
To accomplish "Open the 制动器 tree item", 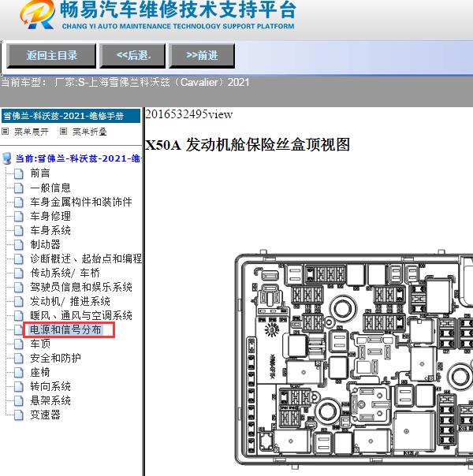I will pos(45,244).
